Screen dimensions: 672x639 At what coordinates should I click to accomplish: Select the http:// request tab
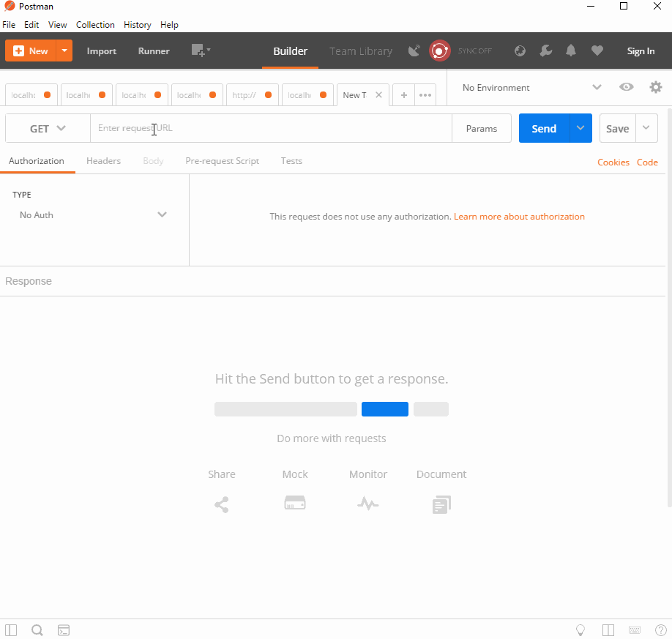[253, 94]
